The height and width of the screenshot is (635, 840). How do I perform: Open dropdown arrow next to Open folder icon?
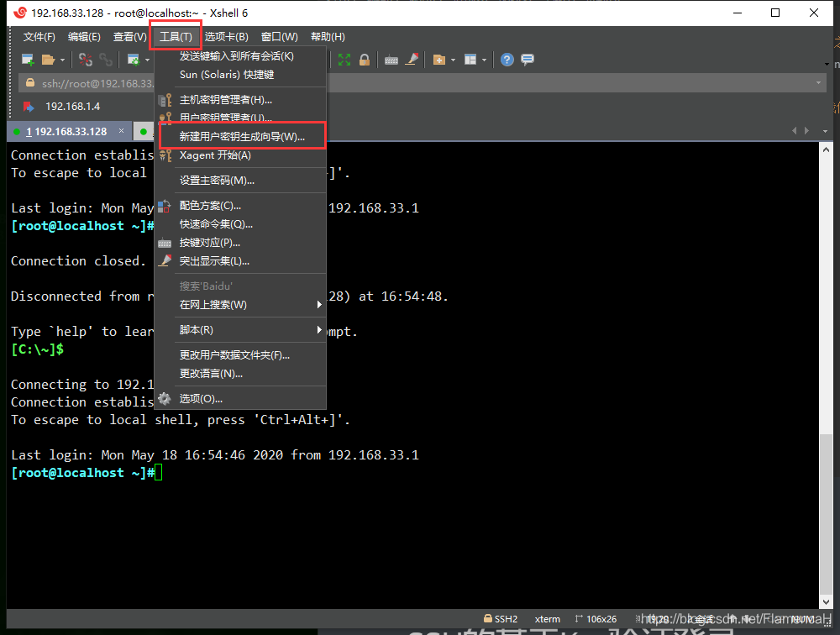tap(63, 60)
